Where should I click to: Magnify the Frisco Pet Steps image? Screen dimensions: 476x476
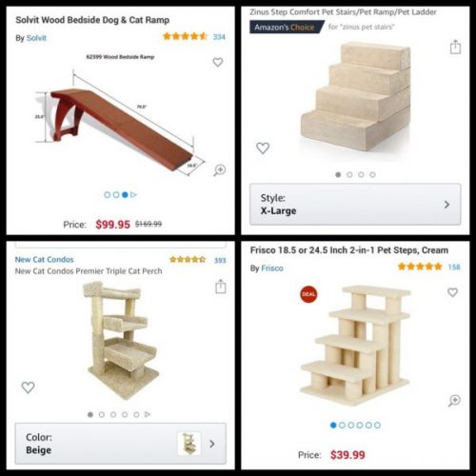click(454, 401)
